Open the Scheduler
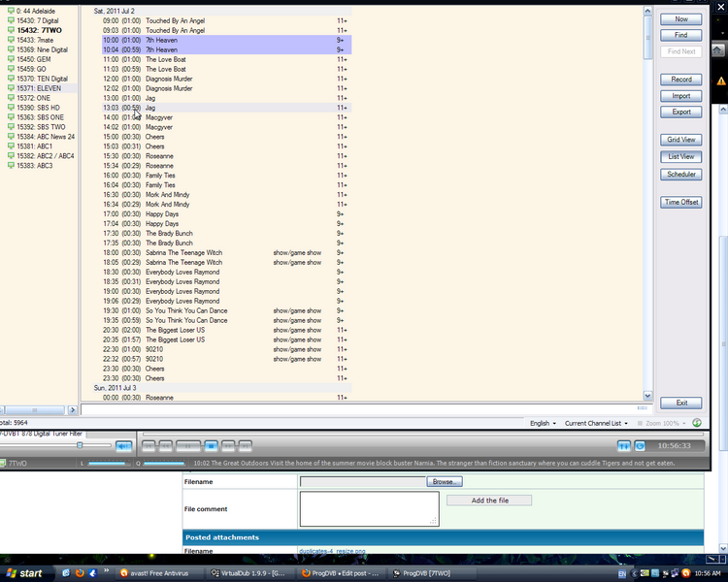 (x=680, y=175)
